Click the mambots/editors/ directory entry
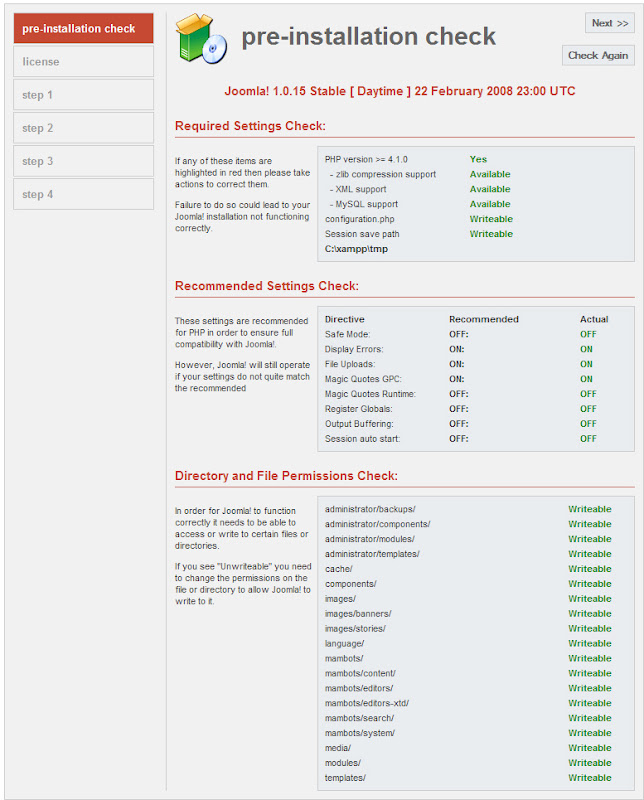The width and height of the screenshot is (644, 800). 359,688
